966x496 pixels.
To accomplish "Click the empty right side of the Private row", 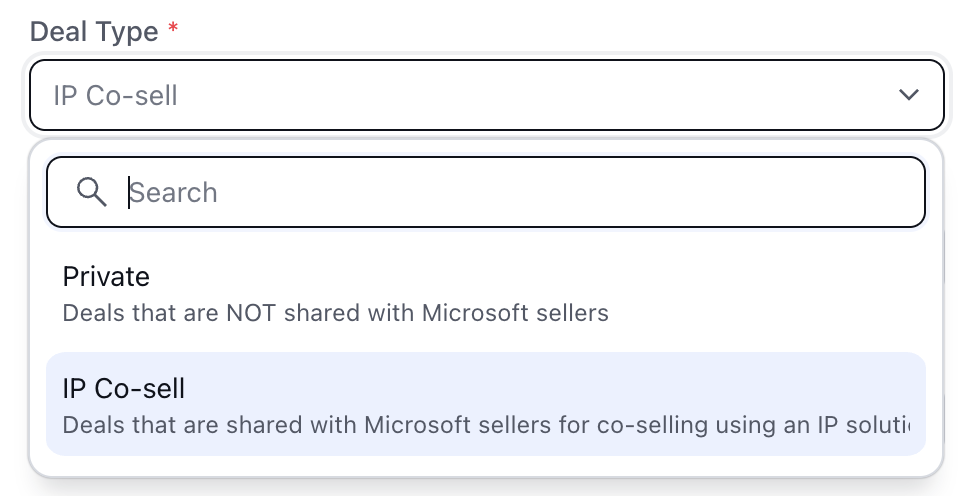I will pyautogui.click(x=770, y=294).
